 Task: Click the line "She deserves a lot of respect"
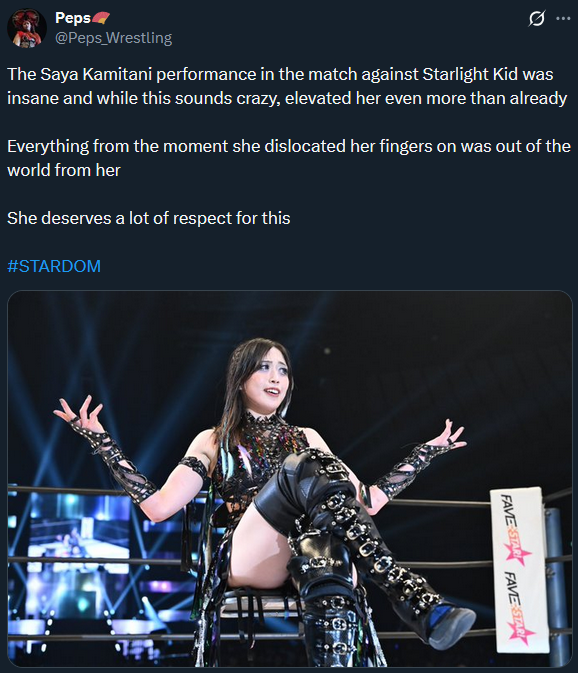[x=148, y=218]
